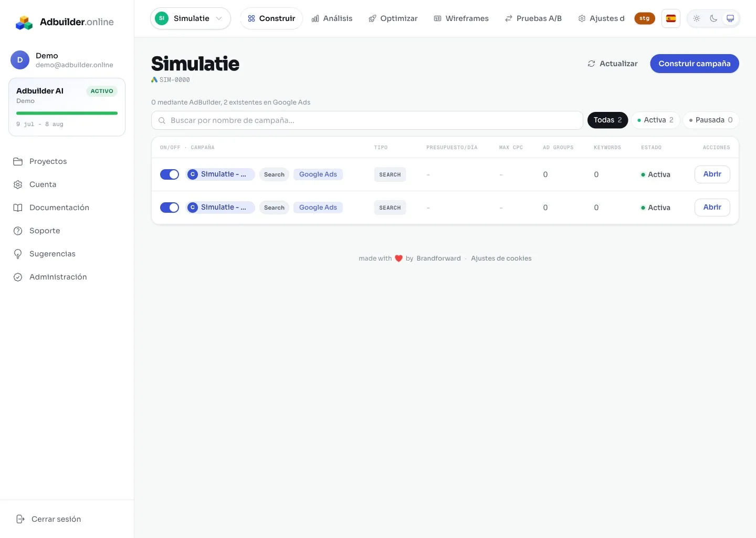Click the campaign name search field
Image resolution: width=756 pixels, height=538 pixels.
[367, 120]
